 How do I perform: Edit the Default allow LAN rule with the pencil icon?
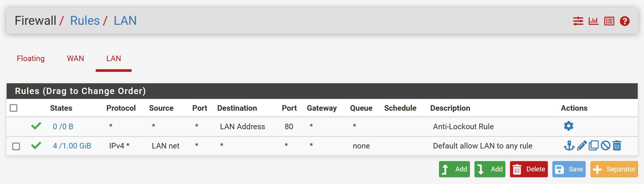pyautogui.click(x=582, y=145)
